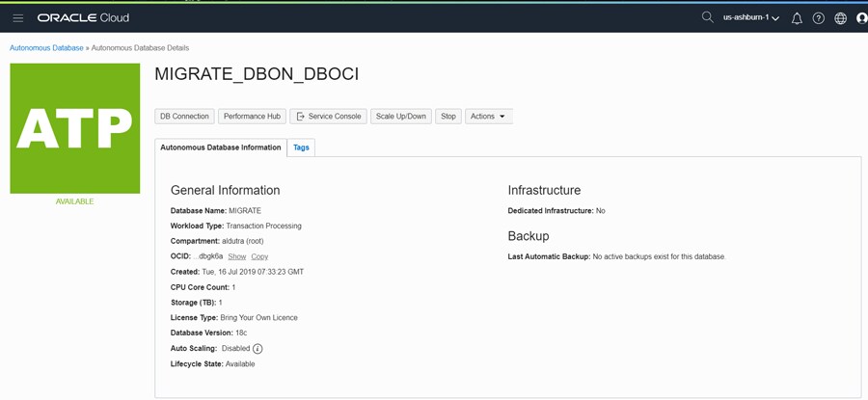This screenshot has height=400, width=868.
Task: Open the hamburger navigation menu
Action: (x=17, y=18)
